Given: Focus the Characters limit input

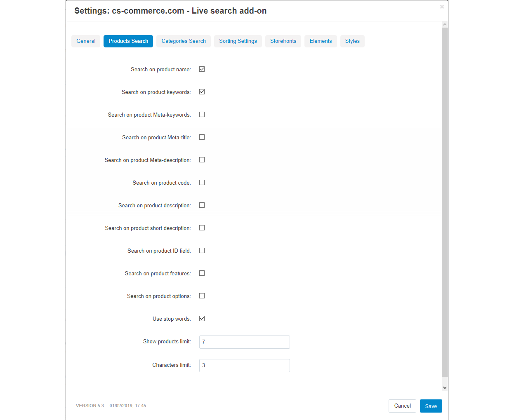Looking at the screenshot, I should (244, 366).
